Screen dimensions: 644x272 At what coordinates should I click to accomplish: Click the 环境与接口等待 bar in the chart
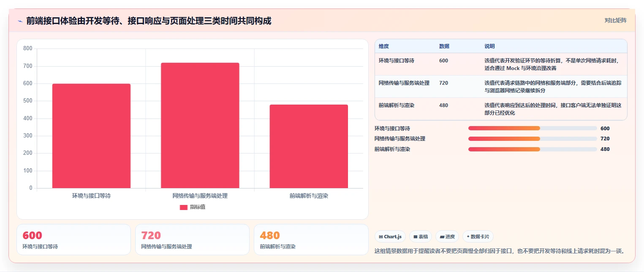coord(91,136)
